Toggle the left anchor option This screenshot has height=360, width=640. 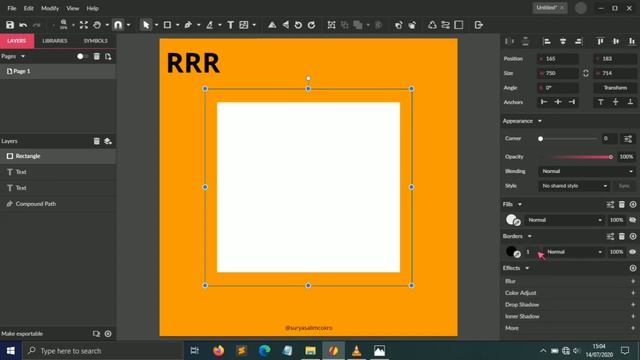(x=544, y=102)
